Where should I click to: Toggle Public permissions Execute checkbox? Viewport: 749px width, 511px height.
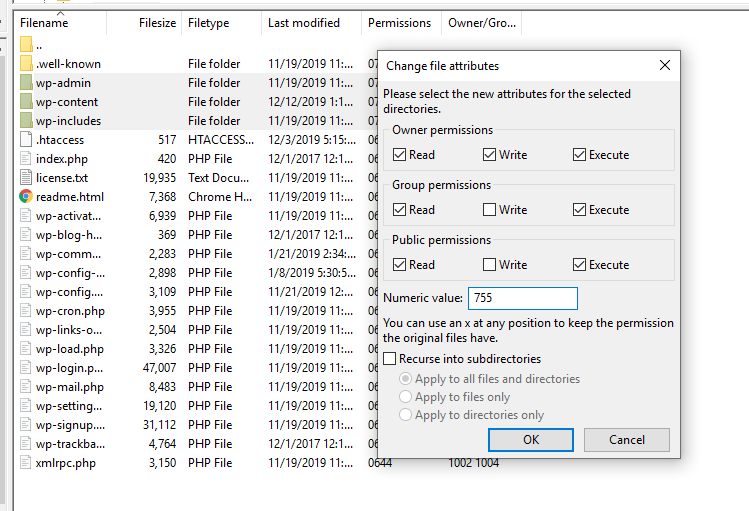click(x=579, y=265)
